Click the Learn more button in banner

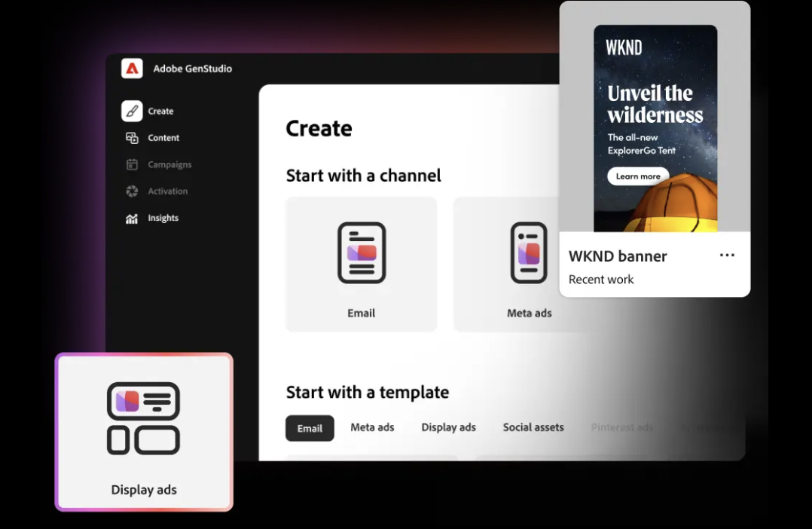638,176
